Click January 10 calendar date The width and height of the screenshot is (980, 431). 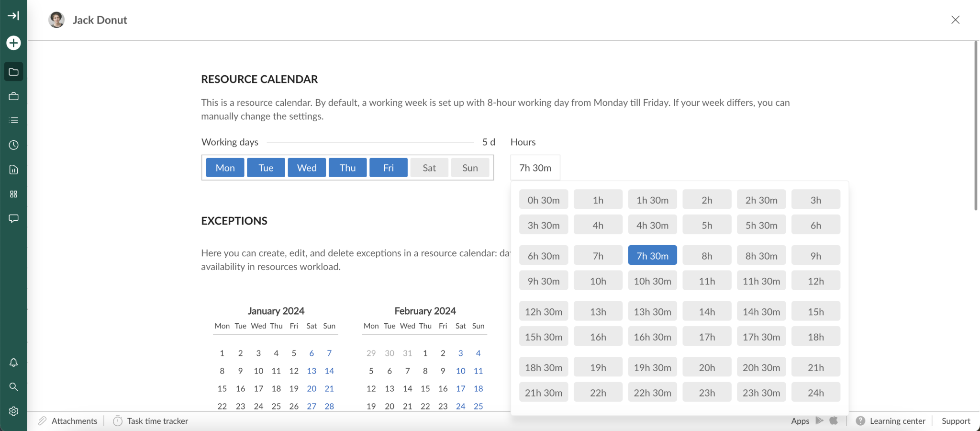coord(258,371)
